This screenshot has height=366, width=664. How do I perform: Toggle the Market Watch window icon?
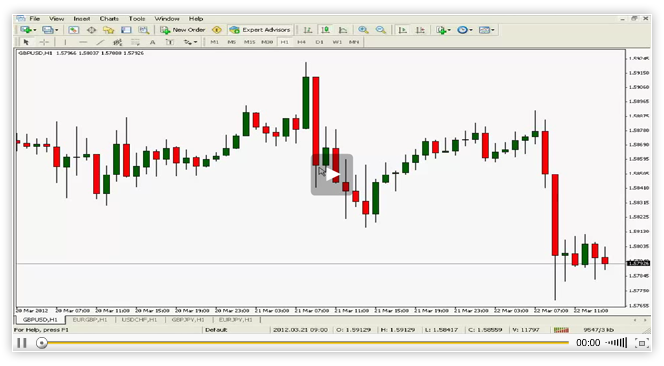pos(74,30)
